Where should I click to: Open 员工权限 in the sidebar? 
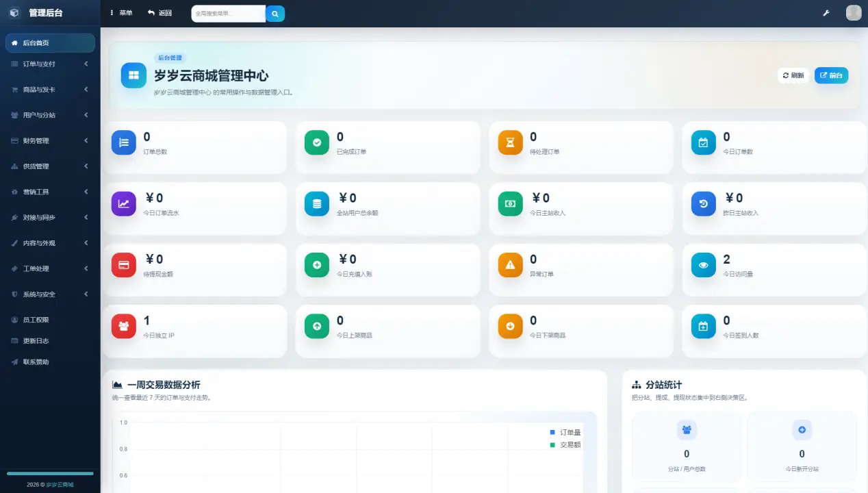click(50, 320)
